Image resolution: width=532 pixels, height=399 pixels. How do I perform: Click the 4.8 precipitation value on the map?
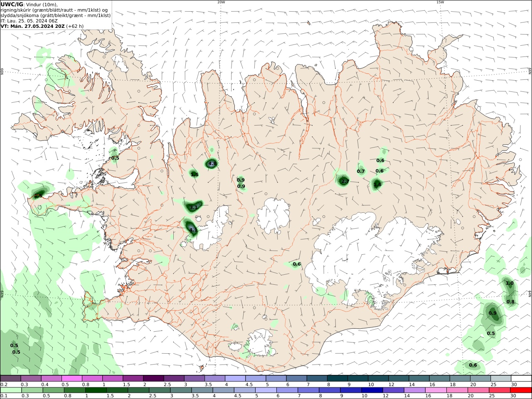pos(212,163)
